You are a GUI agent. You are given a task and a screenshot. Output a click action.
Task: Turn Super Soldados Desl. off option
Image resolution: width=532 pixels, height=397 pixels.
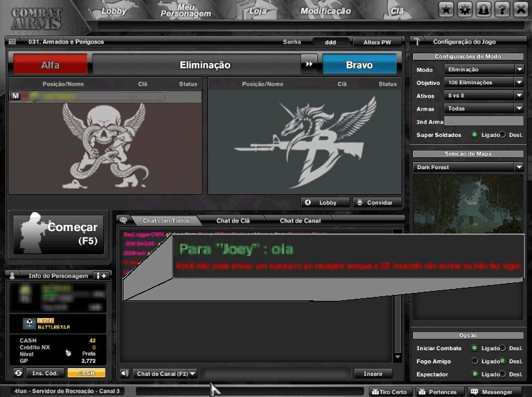[503, 135]
